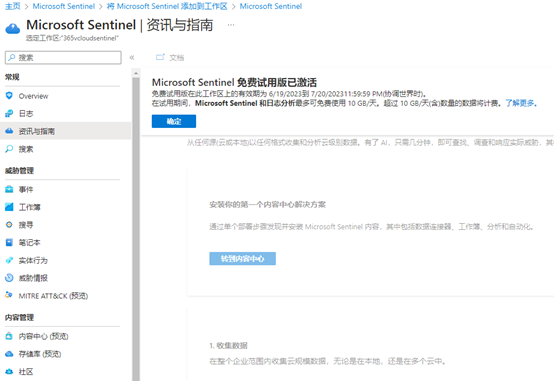This screenshot has width=554, height=381.
Task: Click 转到内容中心 button
Action: 242,258
